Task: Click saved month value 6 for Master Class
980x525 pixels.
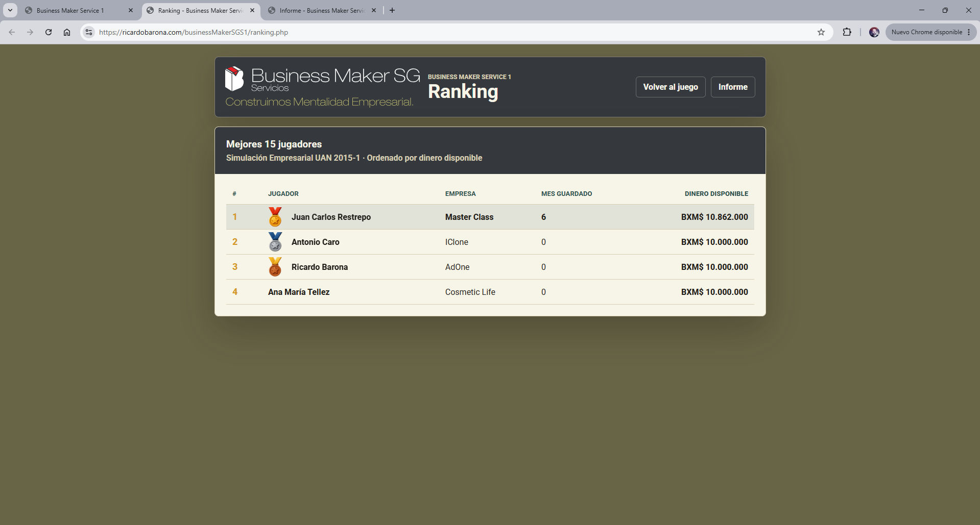Action: pos(543,217)
